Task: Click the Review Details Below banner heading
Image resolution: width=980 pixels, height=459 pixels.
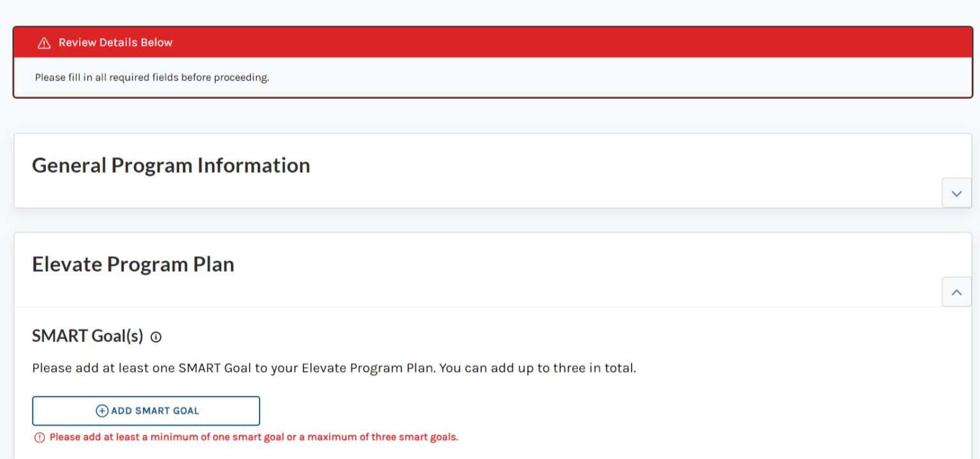Action: coord(115,42)
